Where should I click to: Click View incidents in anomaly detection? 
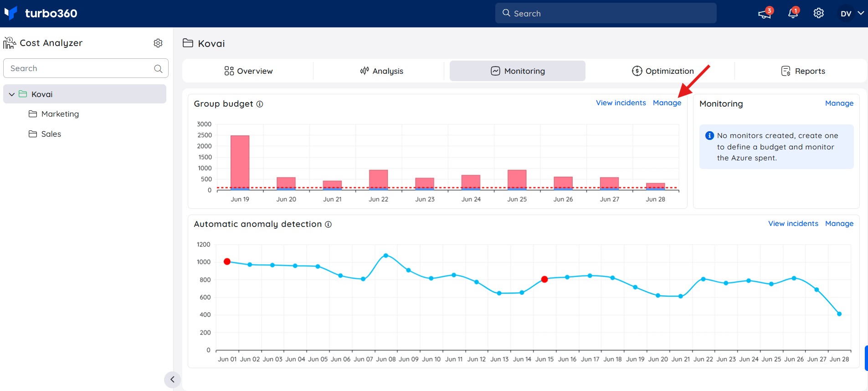pos(793,224)
